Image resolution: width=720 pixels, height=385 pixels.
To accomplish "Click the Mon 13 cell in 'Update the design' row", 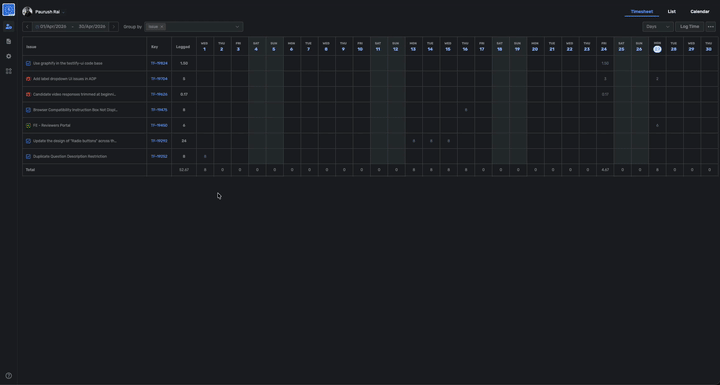I will [x=413, y=141].
